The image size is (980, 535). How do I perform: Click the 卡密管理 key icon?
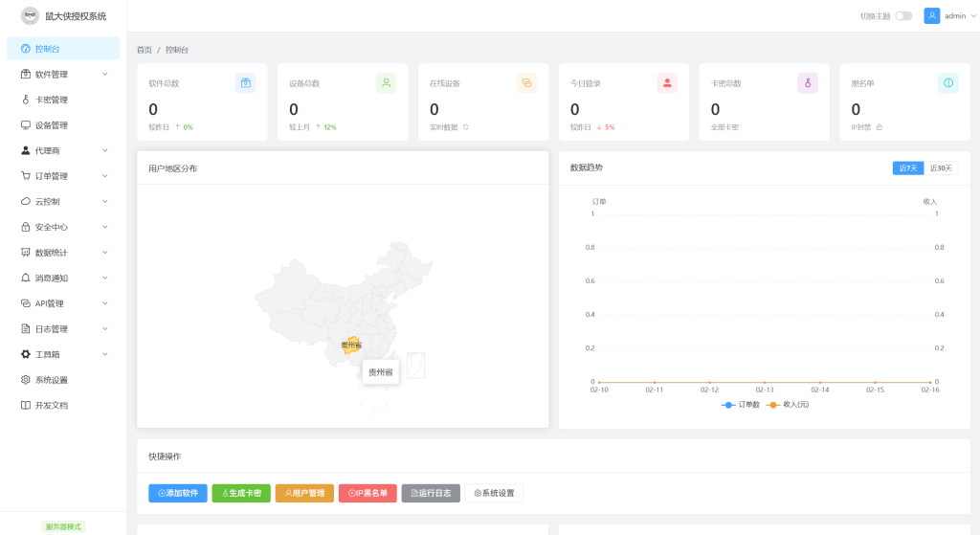pyautogui.click(x=26, y=100)
